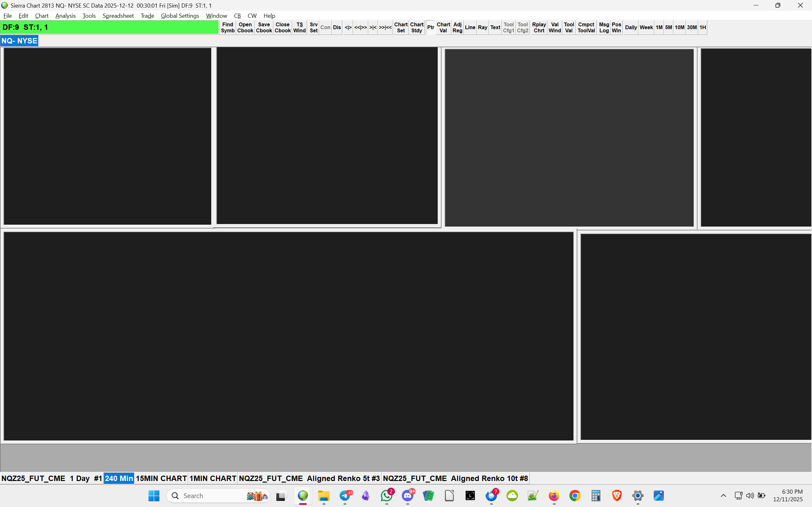Click the compress bar spacing >|< button
Screen dimensions: 812x507
(x=373, y=28)
